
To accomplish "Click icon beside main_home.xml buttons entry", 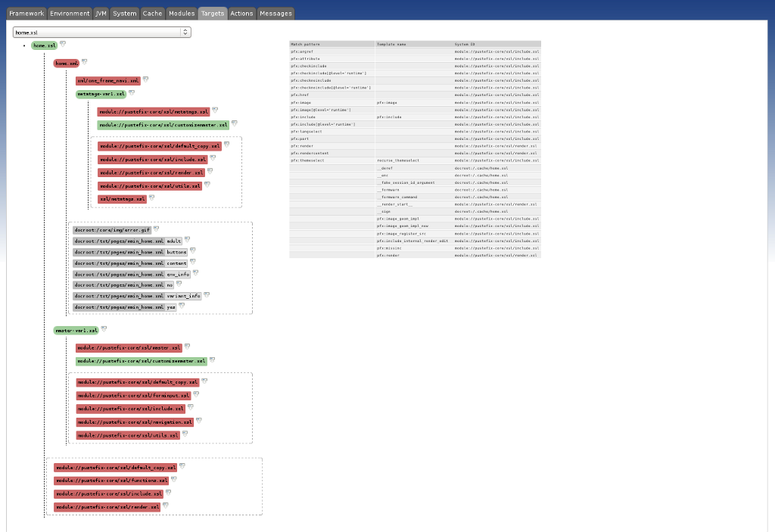I will click(193, 250).
